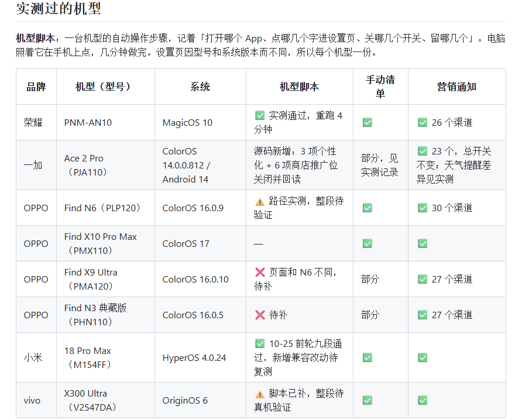Click the 系统 column header
The height and width of the screenshot is (420, 515).
click(x=200, y=87)
